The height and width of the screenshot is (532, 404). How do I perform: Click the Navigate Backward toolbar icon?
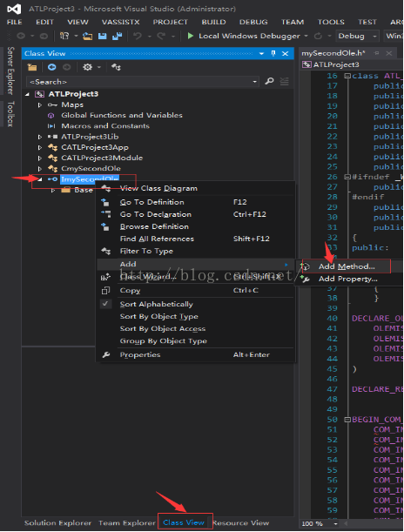click(21, 36)
